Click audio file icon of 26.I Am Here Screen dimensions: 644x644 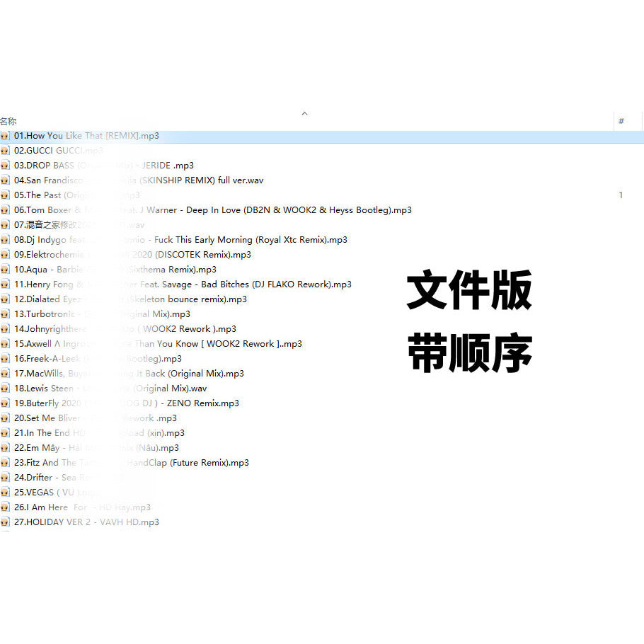pos(5,507)
